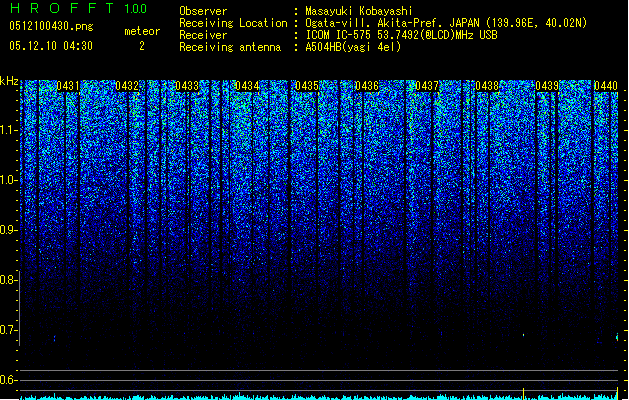The image size is (629, 400).
Task: Click the 0435 time marker
Action: tap(307, 86)
